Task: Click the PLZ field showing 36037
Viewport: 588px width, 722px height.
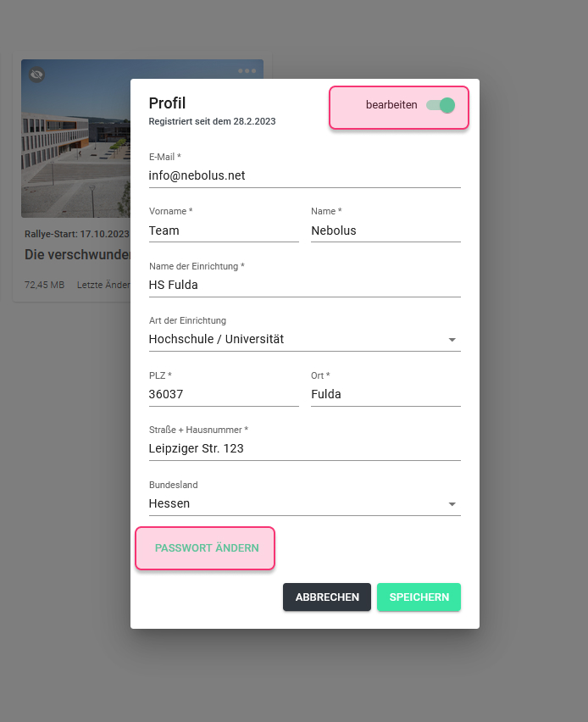Action: click(x=224, y=395)
